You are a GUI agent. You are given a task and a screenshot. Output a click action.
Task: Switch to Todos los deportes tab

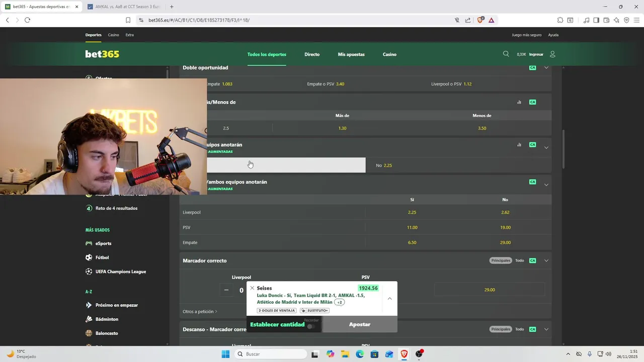point(267,54)
